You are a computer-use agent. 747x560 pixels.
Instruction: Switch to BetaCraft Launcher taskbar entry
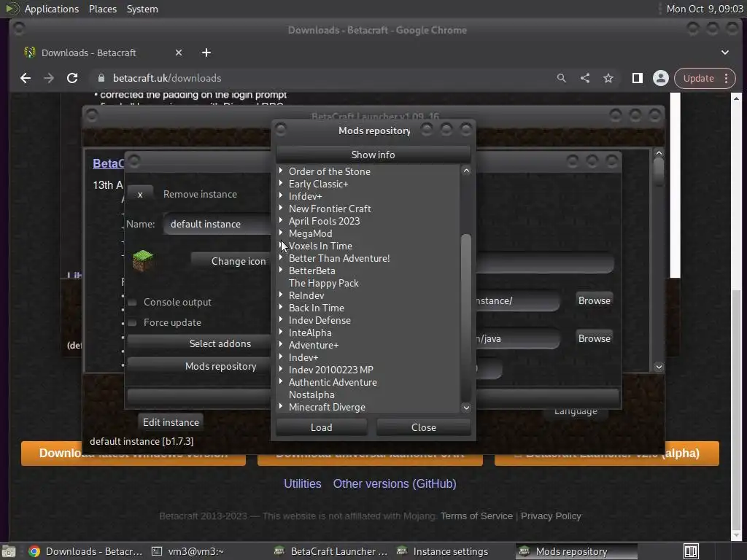point(332,551)
